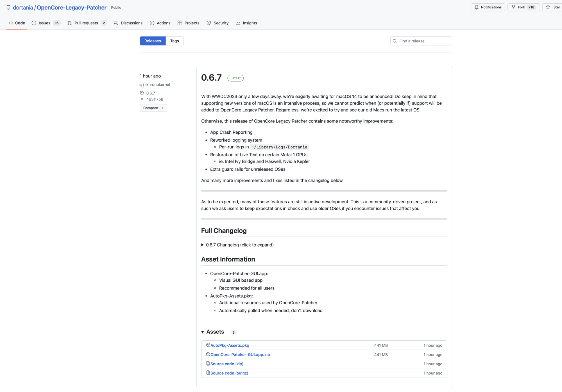The width and height of the screenshot is (562, 392).
Task: Click the search magnifier in Find a release
Action: (395, 41)
